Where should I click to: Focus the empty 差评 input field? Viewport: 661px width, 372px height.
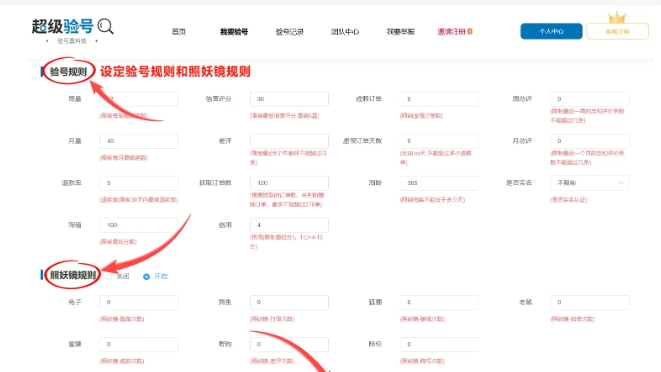(289, 141)
